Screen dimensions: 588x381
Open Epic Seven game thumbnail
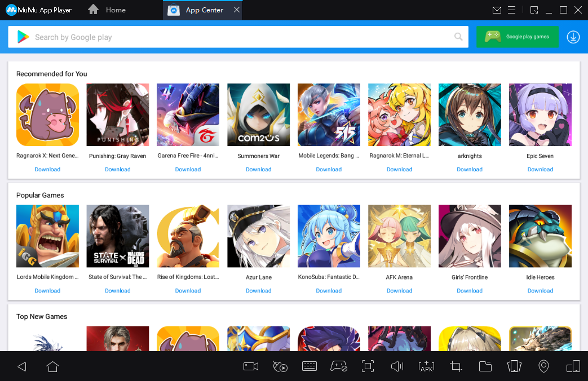point(540,115)
